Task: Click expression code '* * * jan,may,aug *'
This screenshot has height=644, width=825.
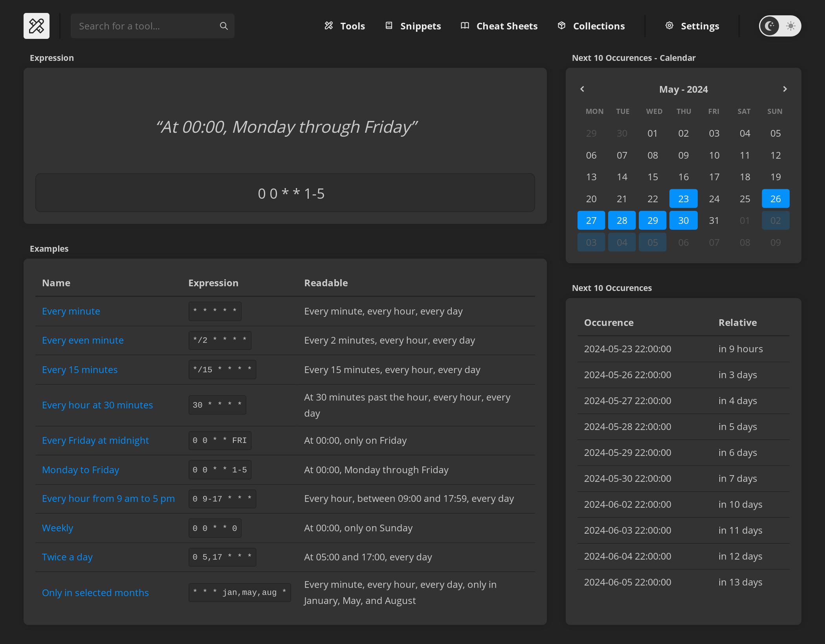Action: click(240, 593)
